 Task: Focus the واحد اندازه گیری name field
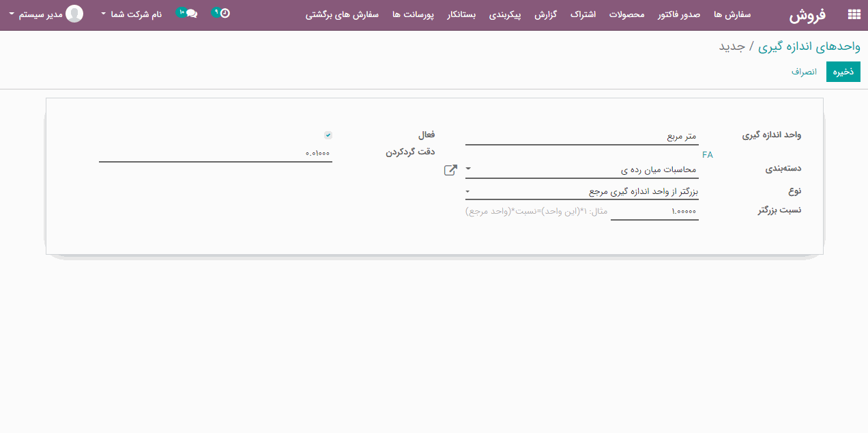tap(582, 137)
